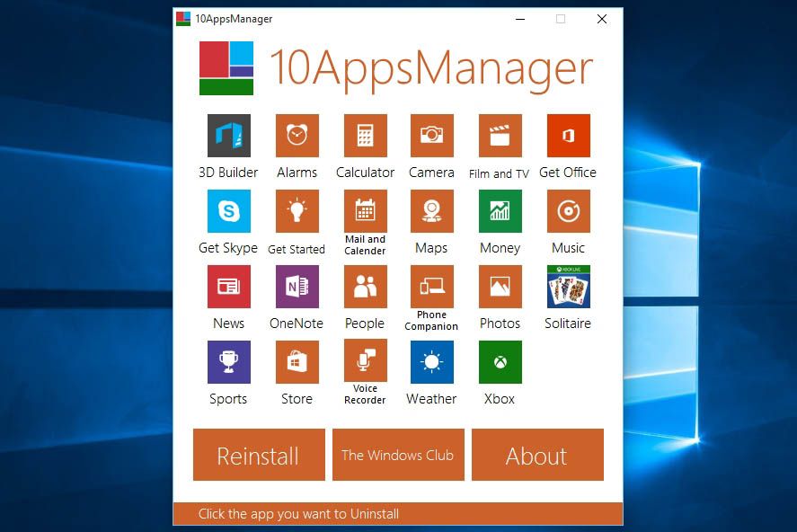The width and height of the screenshot is (797, 532).
Task: Click the purple OneNote icon
Action: [297, 287]
